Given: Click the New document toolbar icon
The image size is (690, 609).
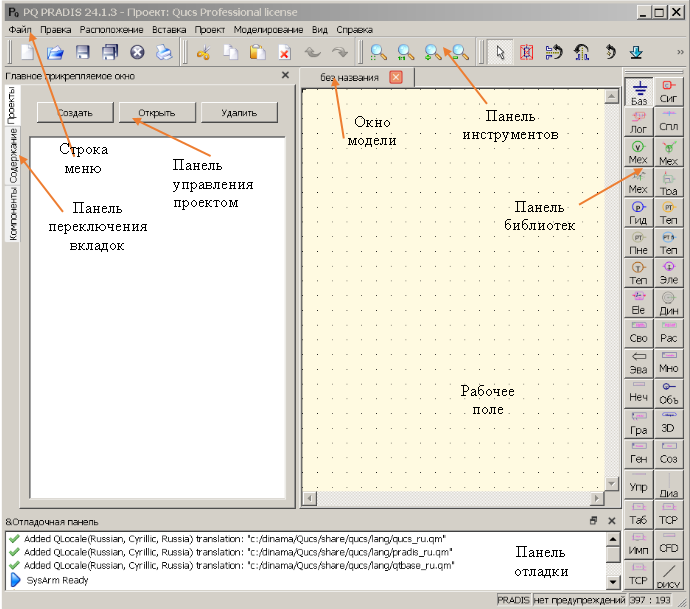Looking at the screenshot, I should point(27,52).
